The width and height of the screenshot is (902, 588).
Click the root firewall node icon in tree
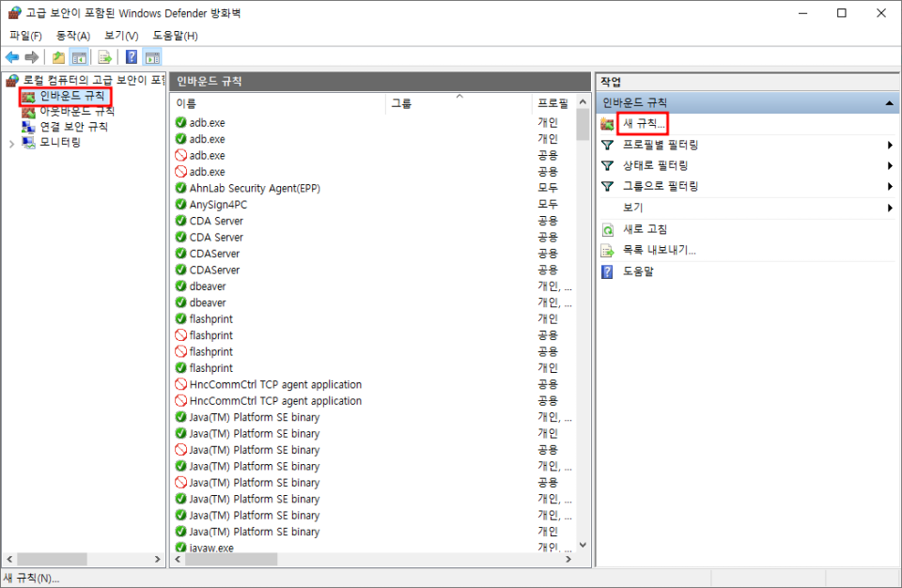point(12,80)
